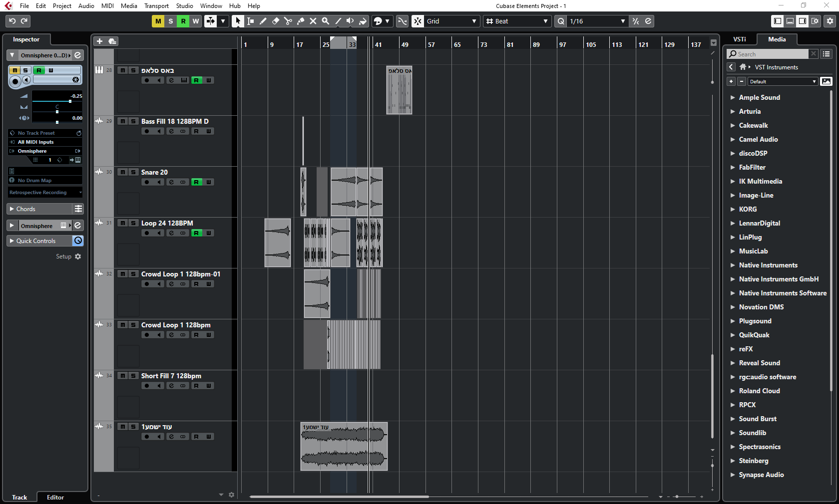This screenshot has width=839, height=504.
Task: Click the track list settings gear icon
Action: pos(231,495)
